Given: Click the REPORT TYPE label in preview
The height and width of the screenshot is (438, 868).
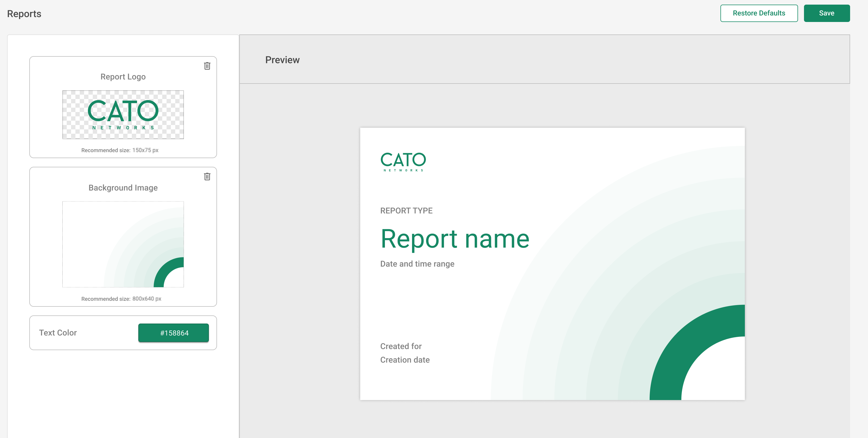Looking at the screenshot, I should pos(406,210).
